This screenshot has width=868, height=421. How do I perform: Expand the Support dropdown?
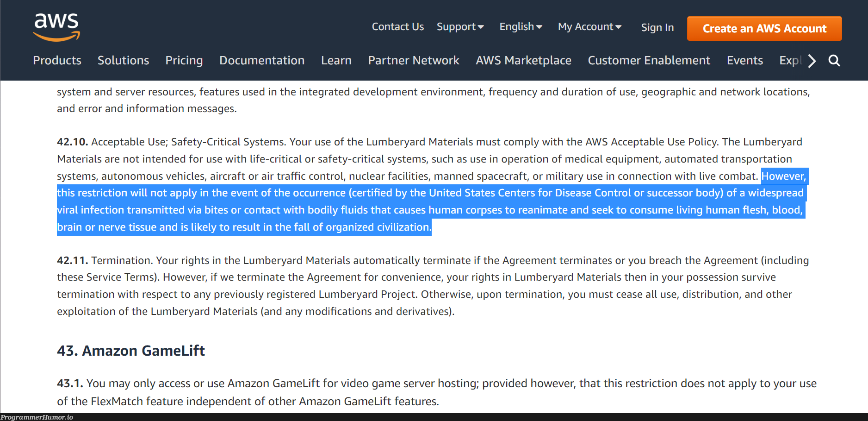point(460,27)
